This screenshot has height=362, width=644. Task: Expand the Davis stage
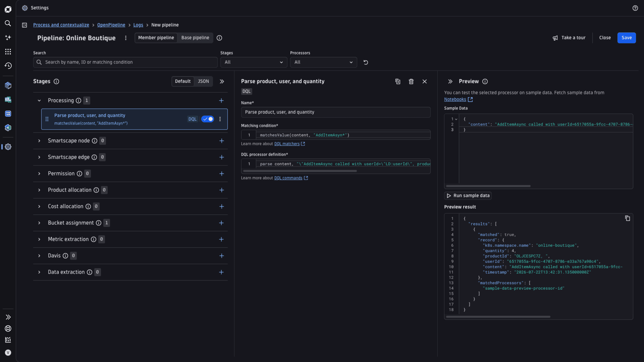tap(39, 256)
